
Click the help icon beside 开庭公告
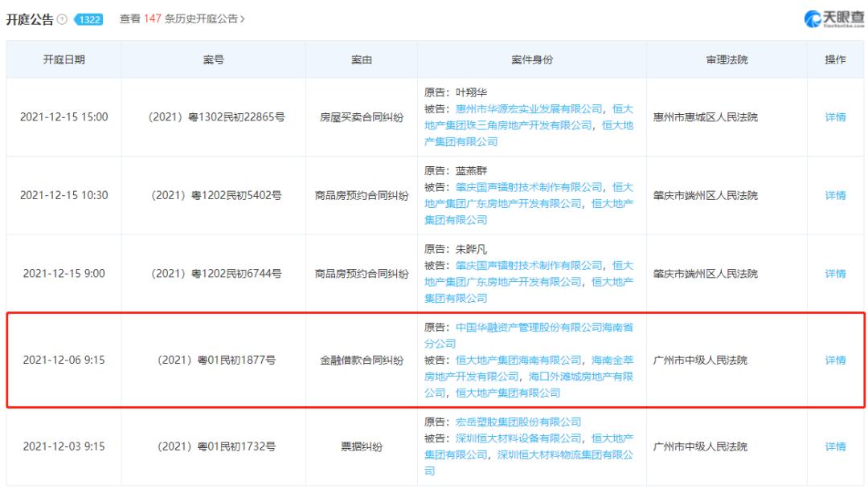[x=62, y=19]
